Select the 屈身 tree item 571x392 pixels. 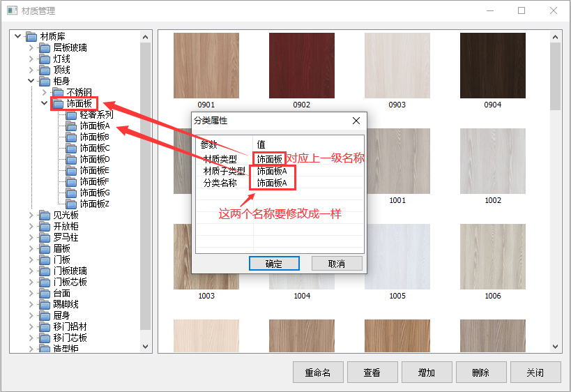[x=61, y=316]
